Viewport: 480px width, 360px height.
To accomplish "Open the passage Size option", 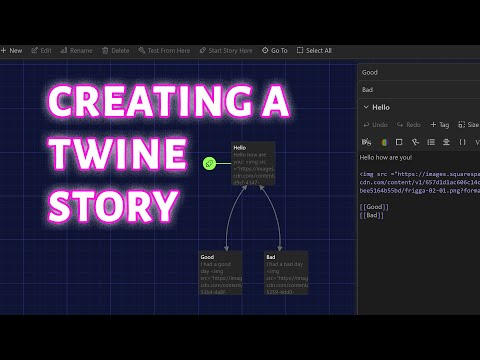I will [x=468, y=125].
